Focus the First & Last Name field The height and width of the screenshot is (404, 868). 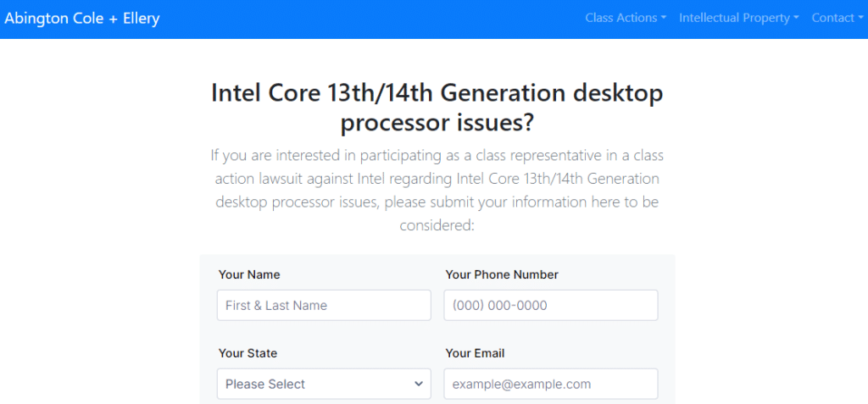[x=324, y=305]
